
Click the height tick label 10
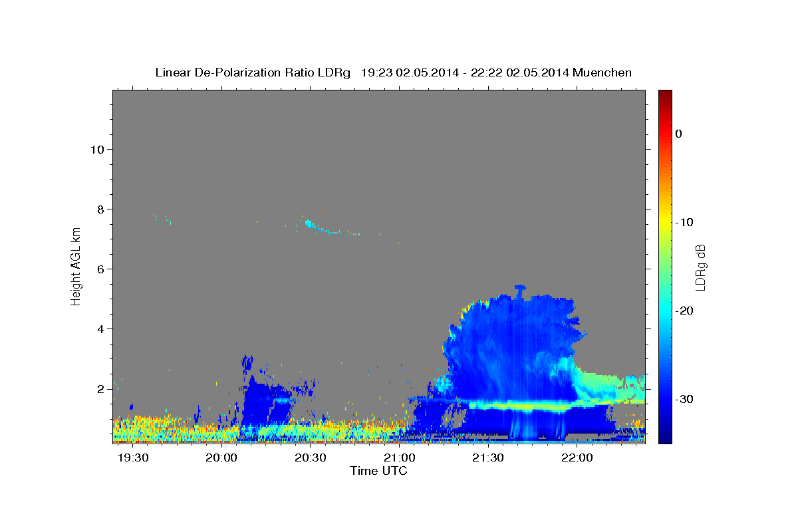tap(97, 149)
